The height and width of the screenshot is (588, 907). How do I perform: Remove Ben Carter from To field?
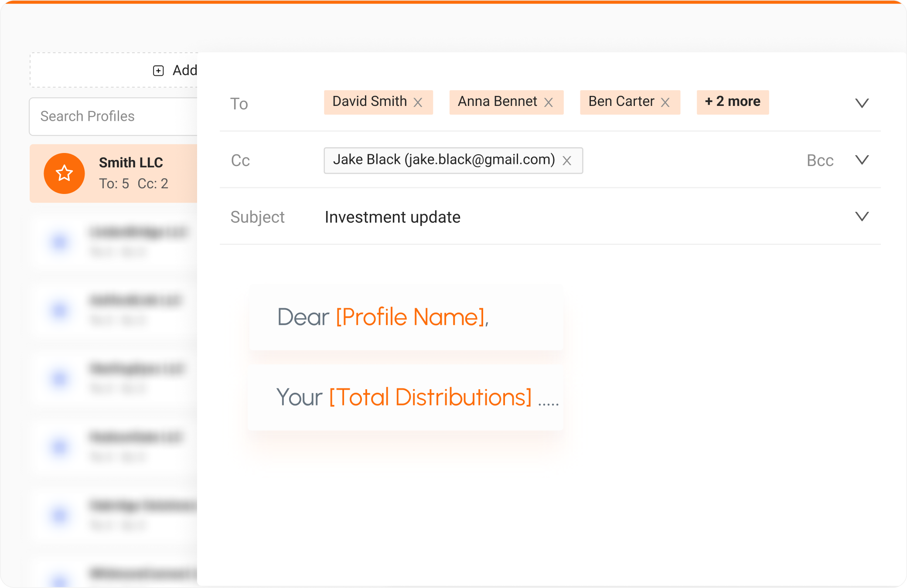coord(665,102)
